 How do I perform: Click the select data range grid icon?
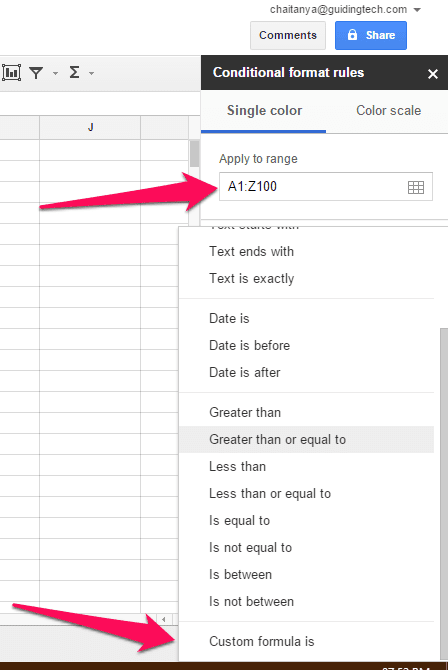click(416, 187)
